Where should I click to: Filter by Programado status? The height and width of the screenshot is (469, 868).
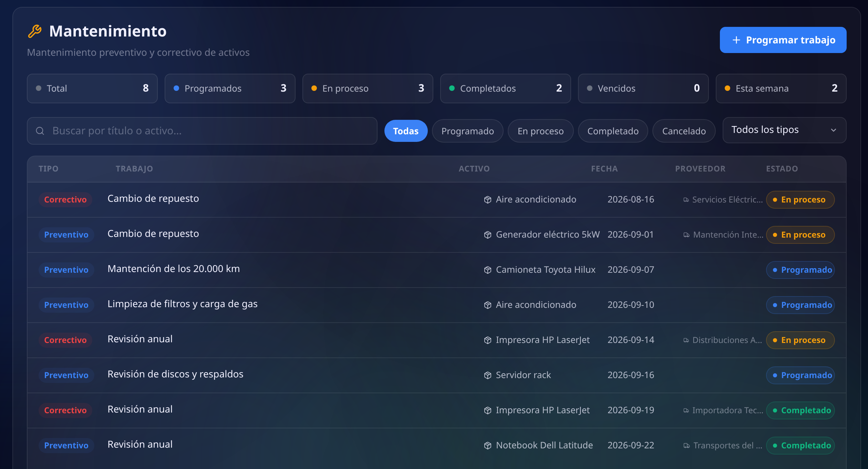click(467, 131)
